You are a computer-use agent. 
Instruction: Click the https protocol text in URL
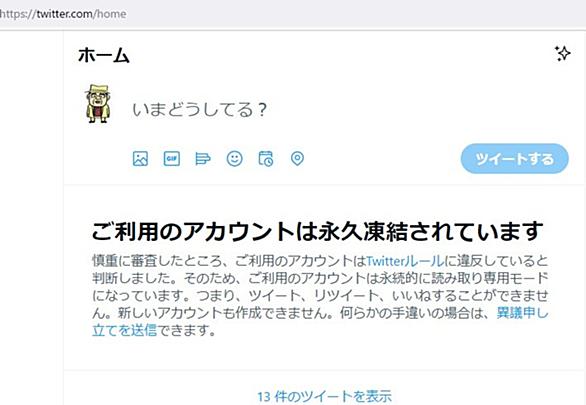pos(12,14)
